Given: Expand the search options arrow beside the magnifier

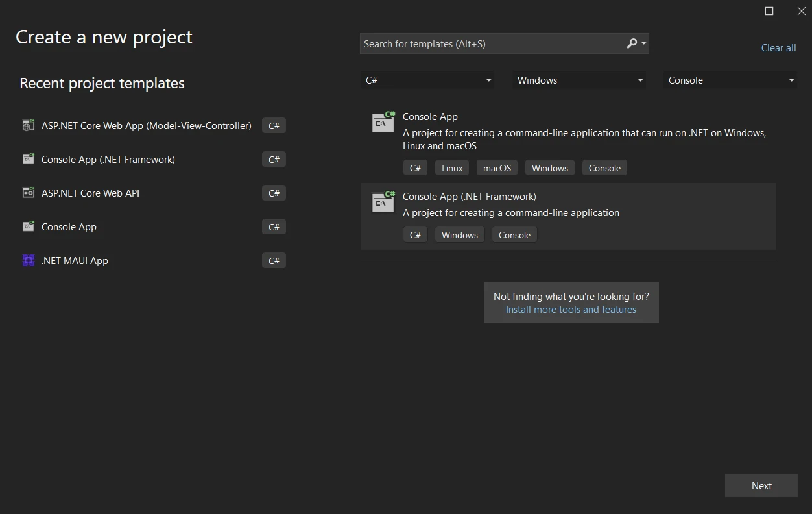Looking at the screenshot, I should 643,43.
